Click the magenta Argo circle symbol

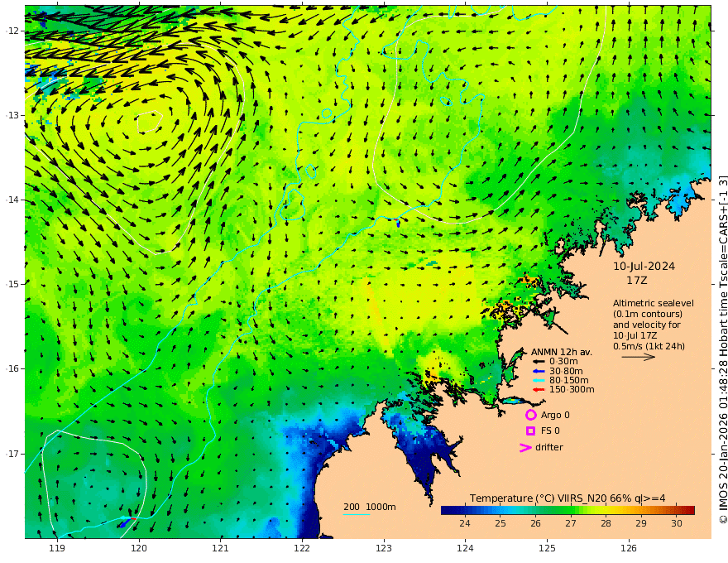tap(530, 415)
